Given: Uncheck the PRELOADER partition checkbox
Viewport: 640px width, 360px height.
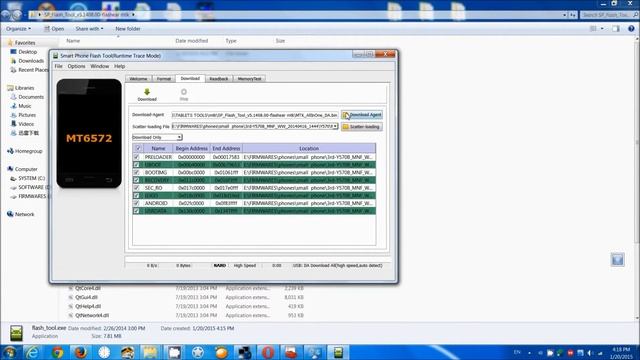Looking at the screenshot, I should pyautogui.click(x=136, y=157).
